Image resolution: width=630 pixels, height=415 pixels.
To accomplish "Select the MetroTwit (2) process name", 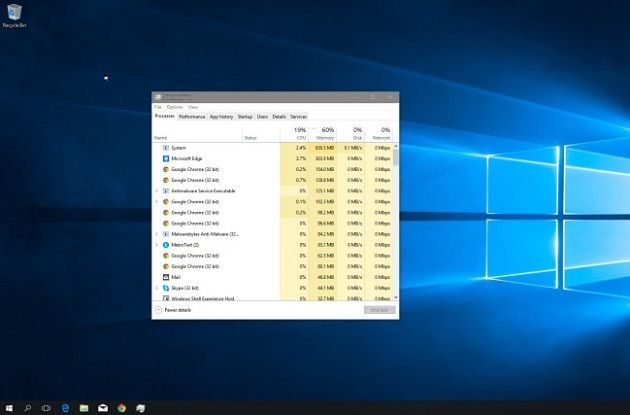I will [x=185, y=245].
